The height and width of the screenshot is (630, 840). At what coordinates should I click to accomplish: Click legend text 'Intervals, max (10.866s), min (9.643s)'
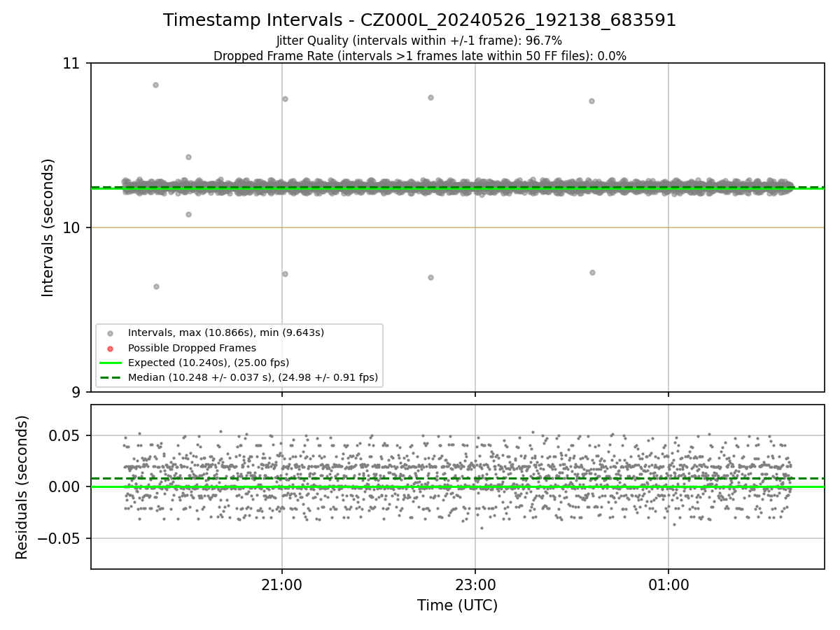coord(226,332)
